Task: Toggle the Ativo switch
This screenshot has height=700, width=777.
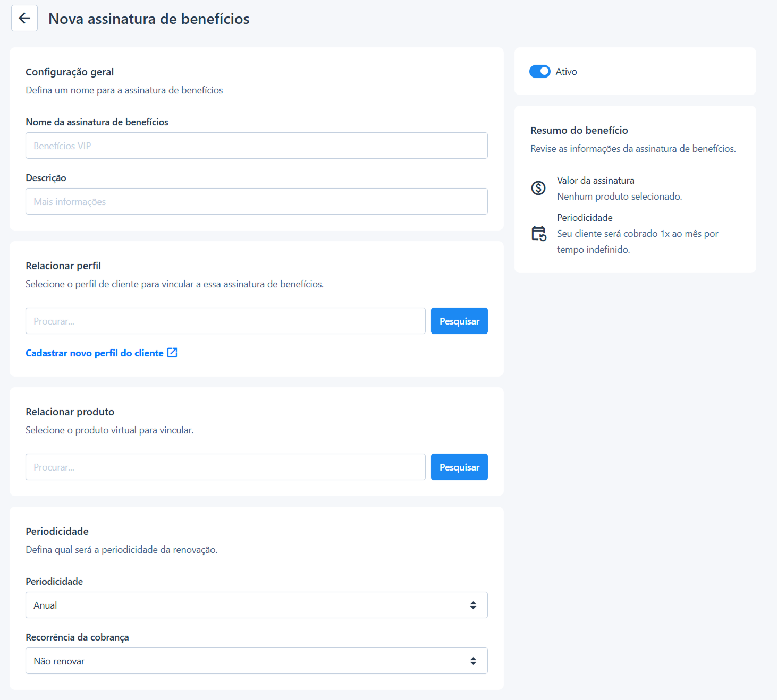Action: click(539, 71)
